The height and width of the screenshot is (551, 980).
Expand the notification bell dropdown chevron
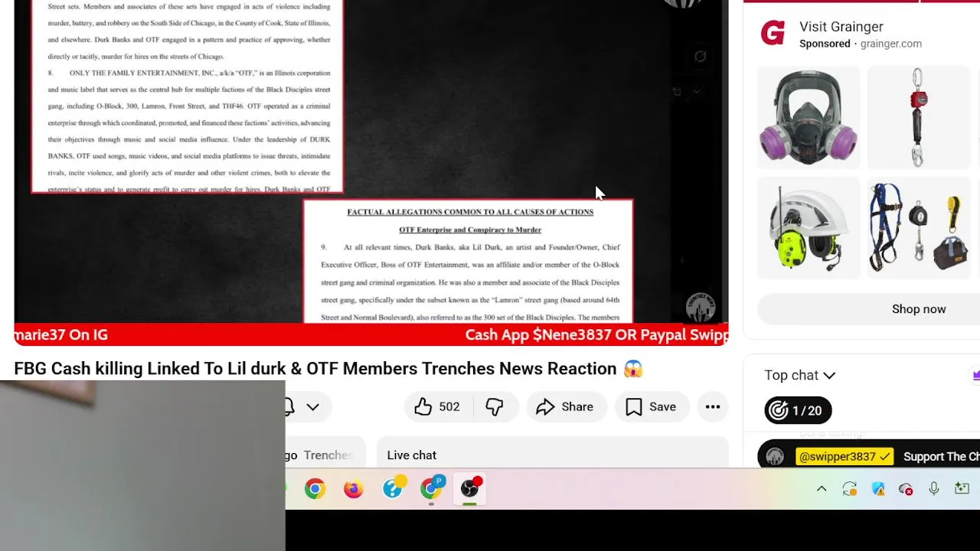(x=313, y=407)
